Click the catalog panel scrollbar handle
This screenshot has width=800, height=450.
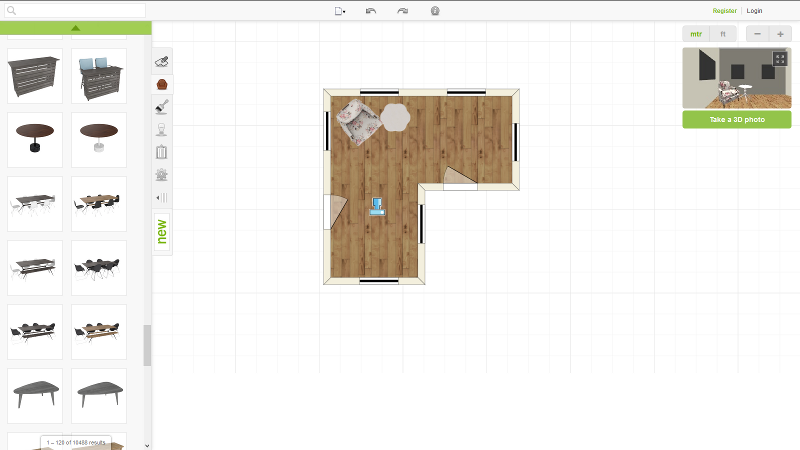tap(147, 345)
